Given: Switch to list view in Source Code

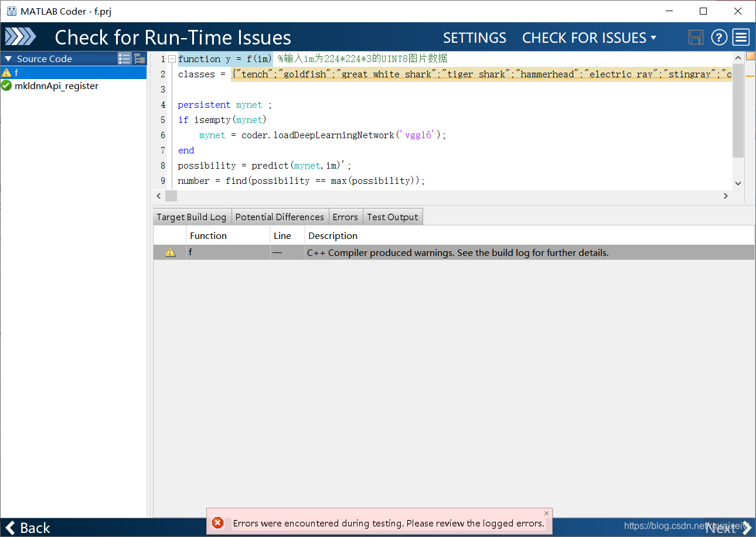Looking at the screenshot, I should point(124,59).
